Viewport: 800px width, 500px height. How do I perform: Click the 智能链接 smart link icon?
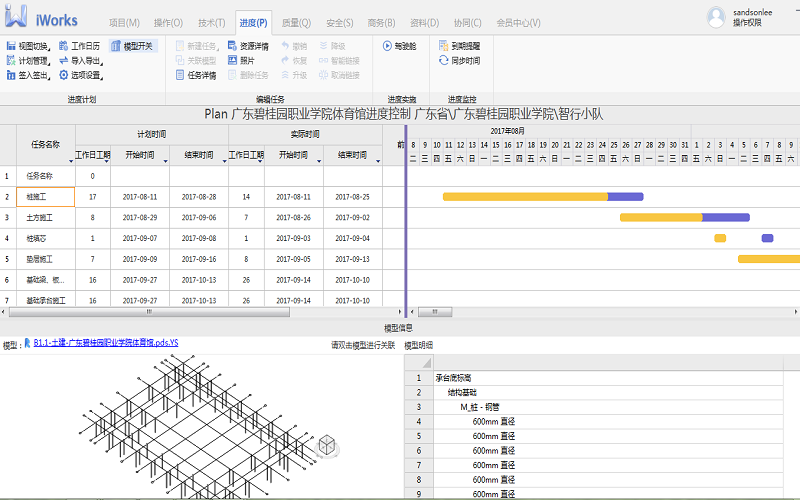(323, 60)
